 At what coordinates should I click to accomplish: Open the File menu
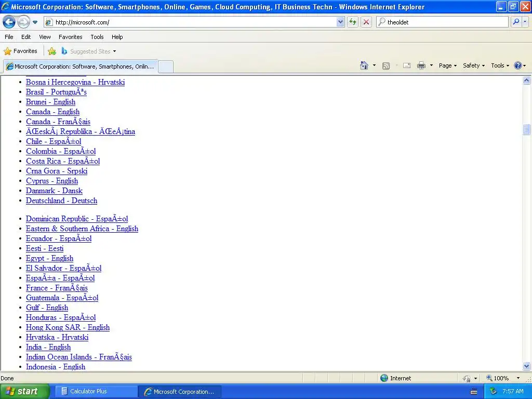point(9,37)
